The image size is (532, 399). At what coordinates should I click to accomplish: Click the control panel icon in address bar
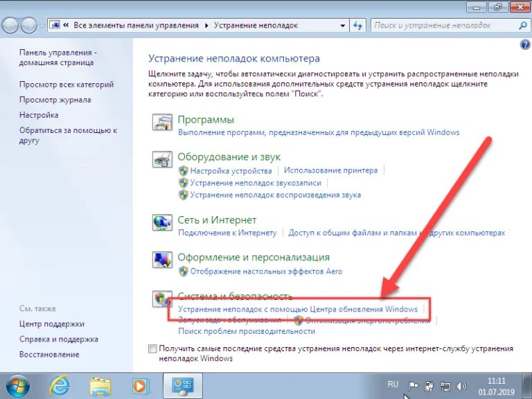(x=55, y=25)
